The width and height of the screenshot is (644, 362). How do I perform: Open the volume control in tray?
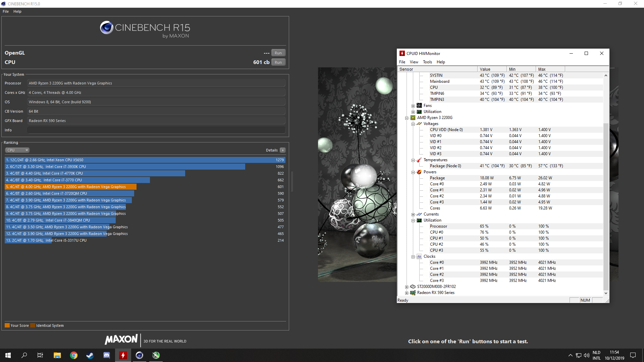(x=586, y=355)
